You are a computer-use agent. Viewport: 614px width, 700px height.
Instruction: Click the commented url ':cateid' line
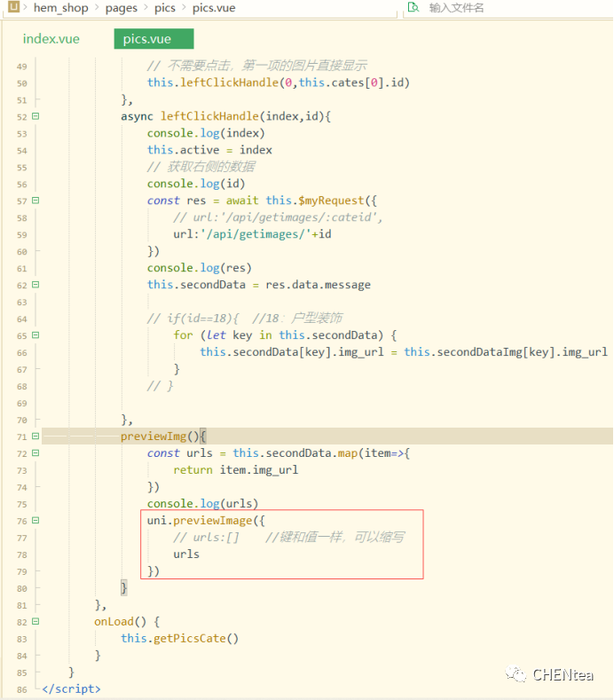278,217
